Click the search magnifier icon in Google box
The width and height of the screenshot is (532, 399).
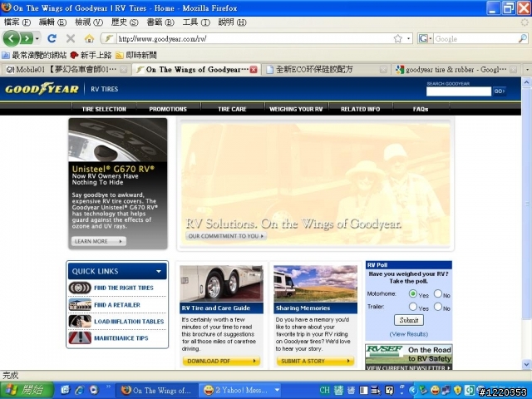pos(523,38)
